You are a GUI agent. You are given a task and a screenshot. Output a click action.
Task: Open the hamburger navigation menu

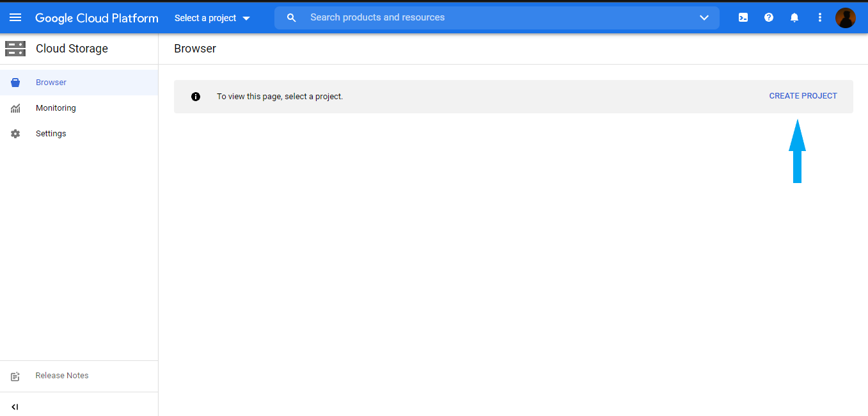[15, 18]
